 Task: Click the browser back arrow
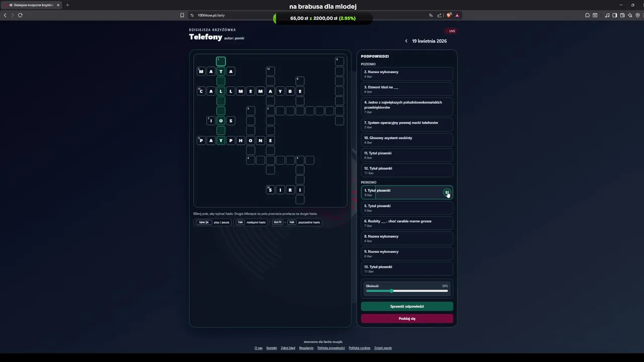5,15
